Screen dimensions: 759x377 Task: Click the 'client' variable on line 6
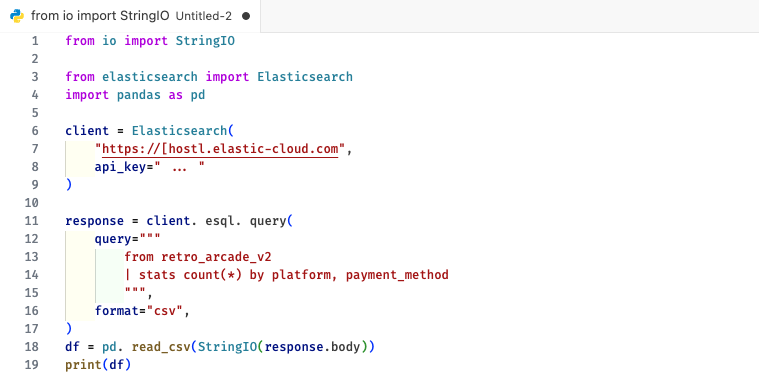point(87,131)
